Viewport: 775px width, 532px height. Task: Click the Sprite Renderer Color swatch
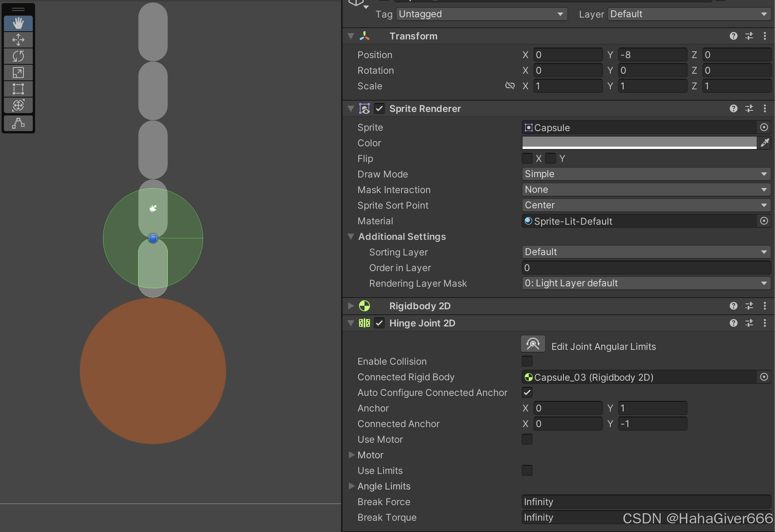click(639, 143)
